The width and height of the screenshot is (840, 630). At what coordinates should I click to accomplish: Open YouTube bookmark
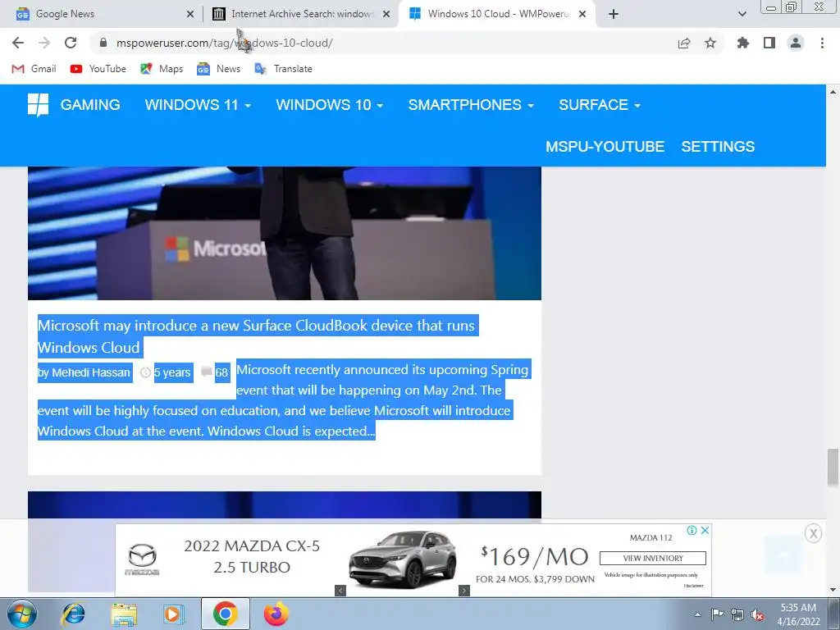[x=98, y=69]
